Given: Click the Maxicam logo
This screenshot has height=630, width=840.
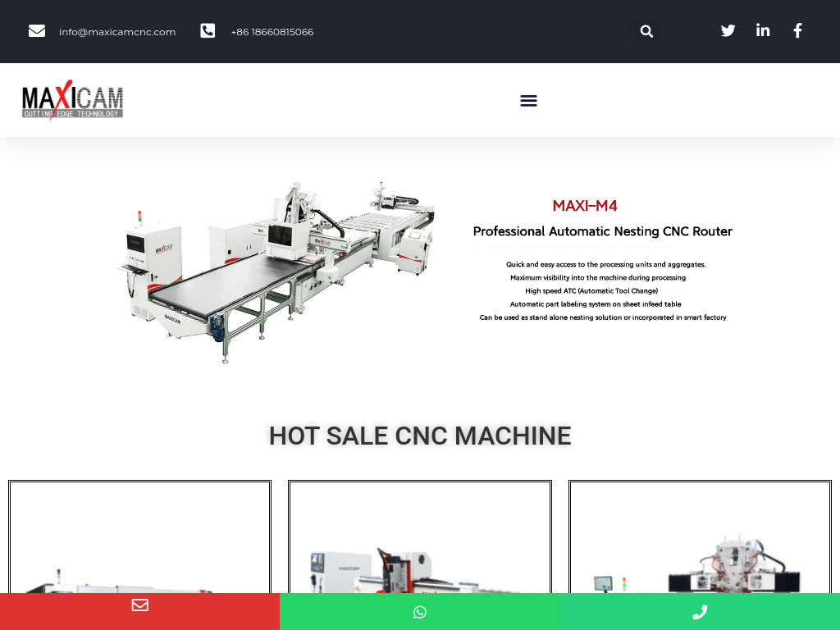Looking at the screenshot, I should coord(72,99).
